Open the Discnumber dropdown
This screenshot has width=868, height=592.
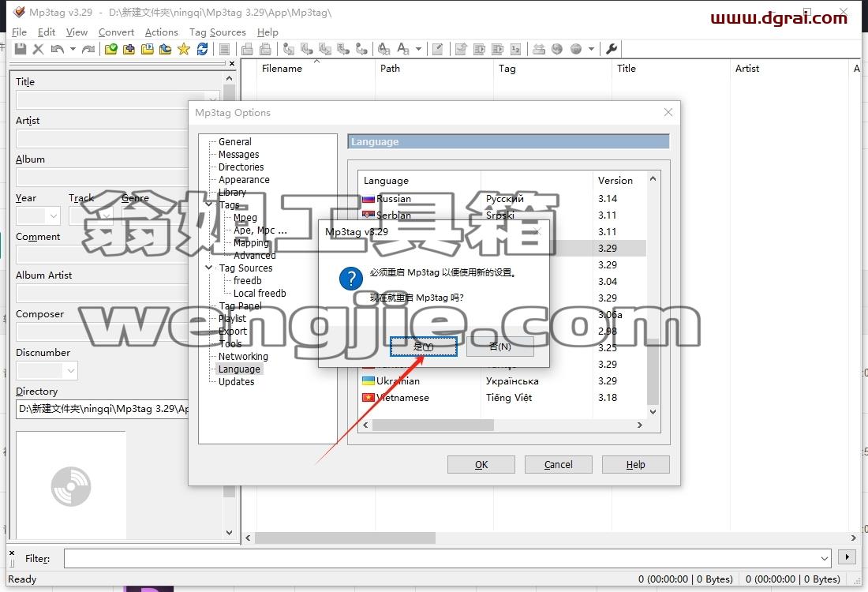[71, 370]
